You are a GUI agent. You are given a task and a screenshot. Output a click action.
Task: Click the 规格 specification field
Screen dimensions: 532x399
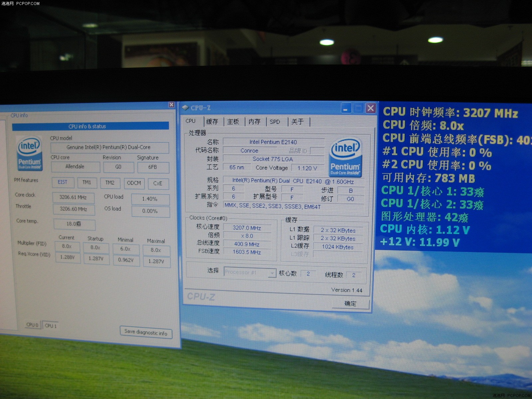pyautogui.click(x=293, y=181)
